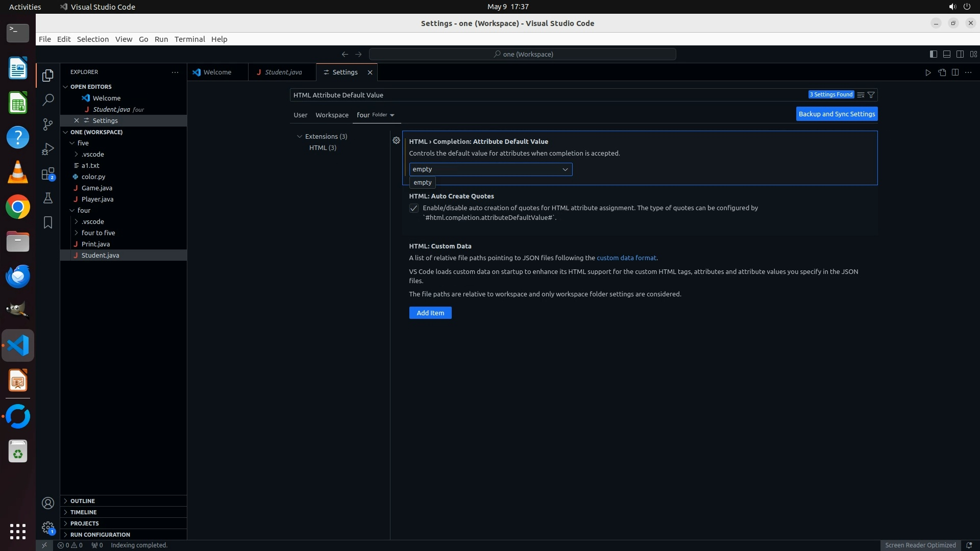Expand the OUTLINE panel
Viewport: 980px width, 551px height.
(83, 501)
